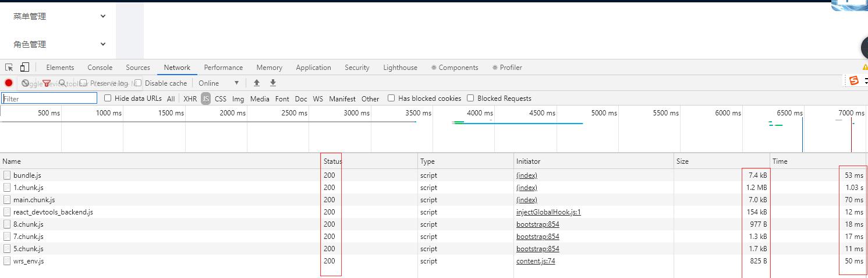
Task: Open the network search magnifier
Action: [x=62, y=83]
